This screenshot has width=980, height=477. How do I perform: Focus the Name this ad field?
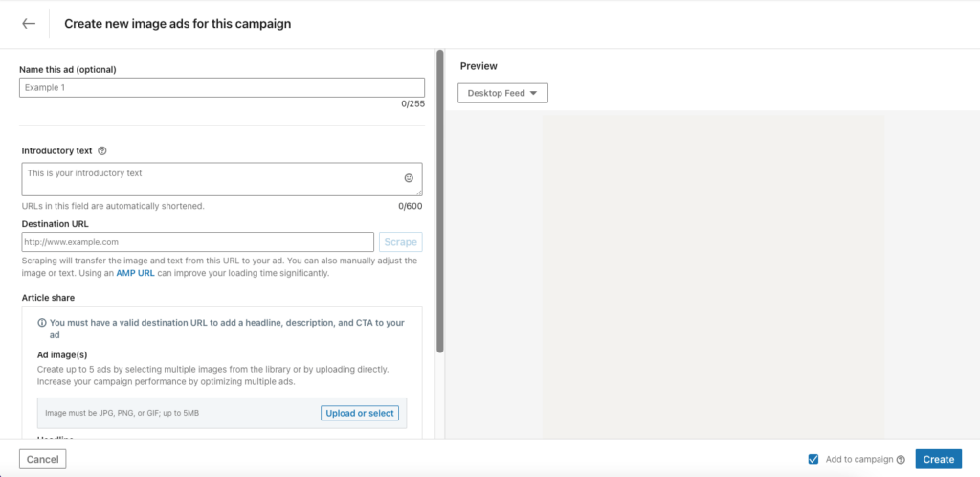click(x=222, y=87)
